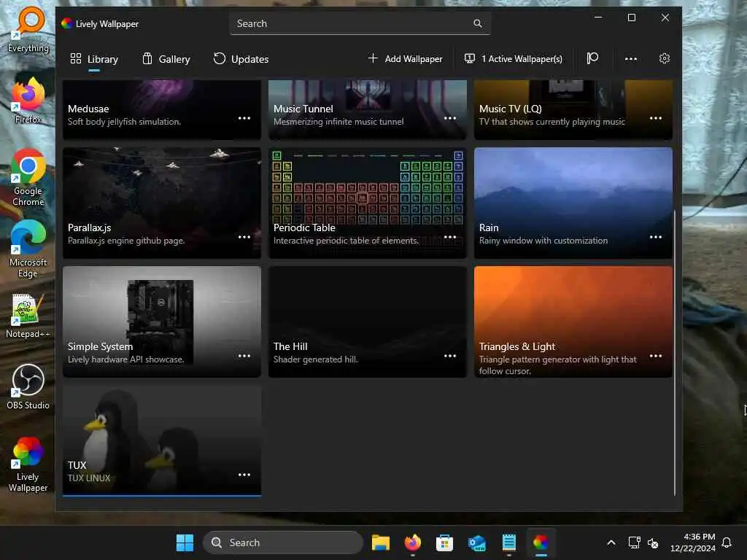Open options menu for Parallax.js
The image size is (747, 560).
(244, 237)
